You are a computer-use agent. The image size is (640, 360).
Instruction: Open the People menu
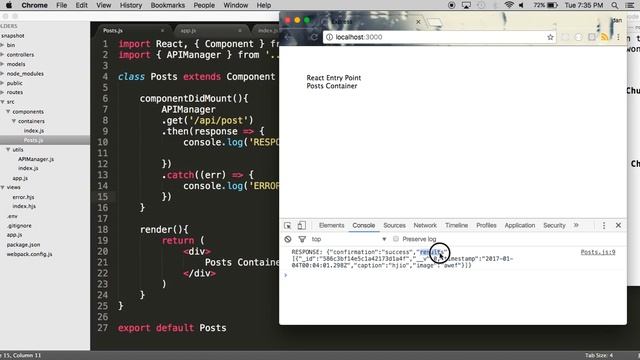(204, 5)
